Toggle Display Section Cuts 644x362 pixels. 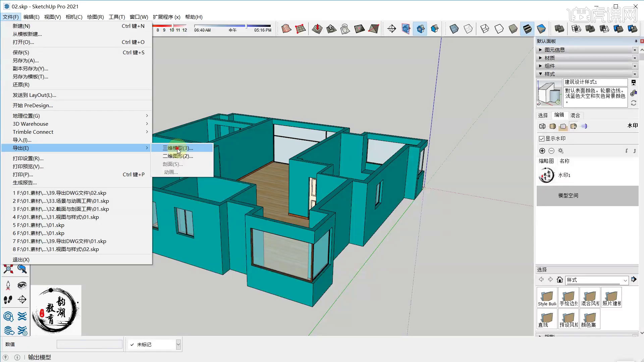(420, 29)
